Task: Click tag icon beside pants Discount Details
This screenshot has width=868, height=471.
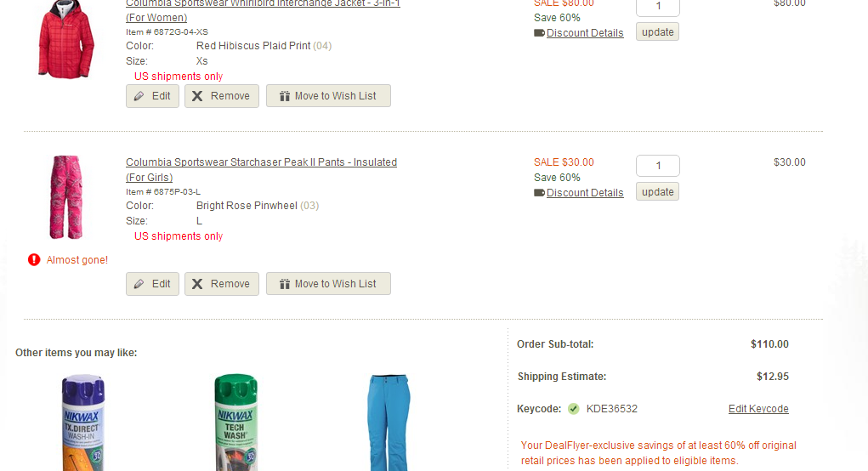Action: pos(539,193)
